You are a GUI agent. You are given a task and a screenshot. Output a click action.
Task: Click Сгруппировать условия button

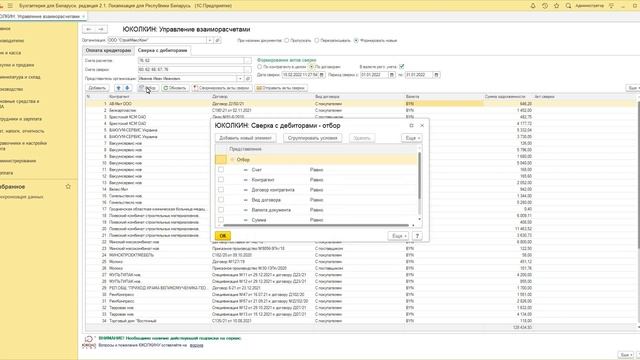tap(312, 138)
